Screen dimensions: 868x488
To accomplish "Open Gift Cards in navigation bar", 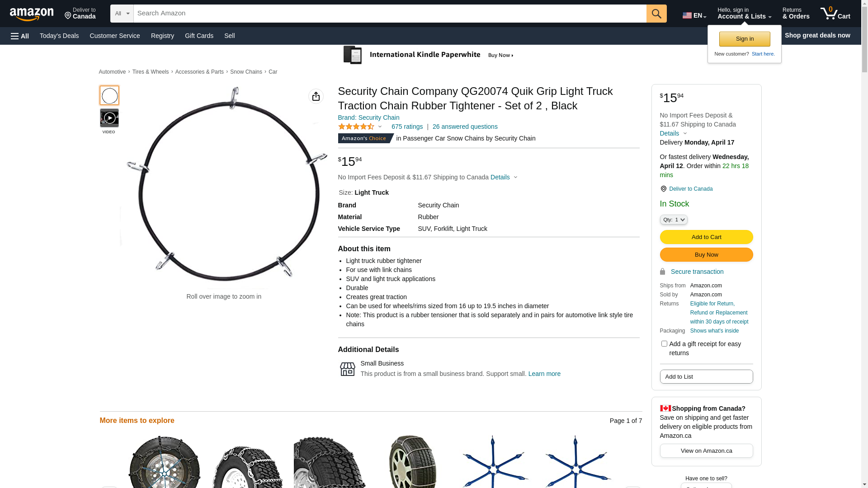I will click(x=199, y=36).
